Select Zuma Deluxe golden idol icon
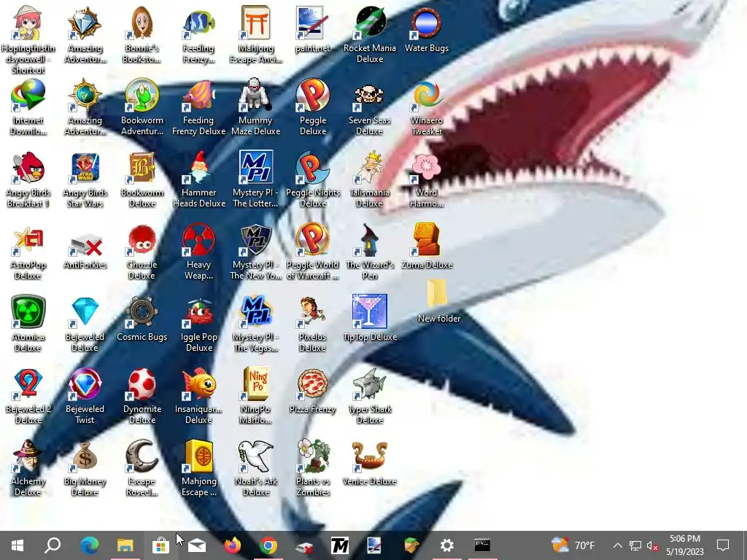The image size is (747, 560). pyautogui.click(x=426, y=239)
